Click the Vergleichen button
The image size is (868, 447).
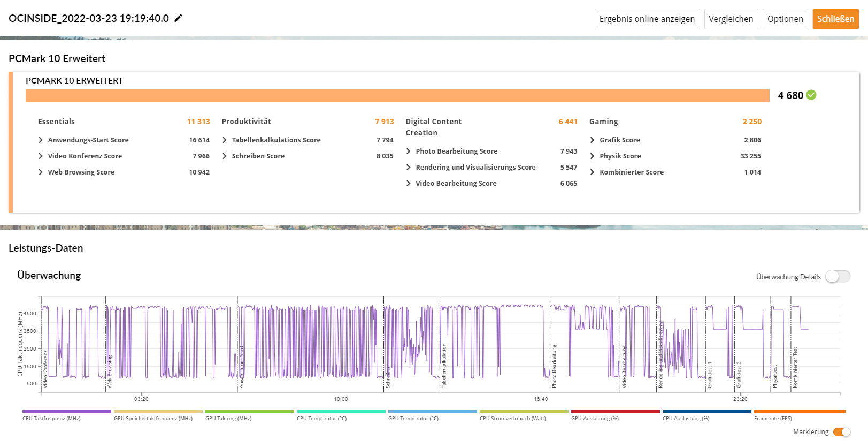731,19
